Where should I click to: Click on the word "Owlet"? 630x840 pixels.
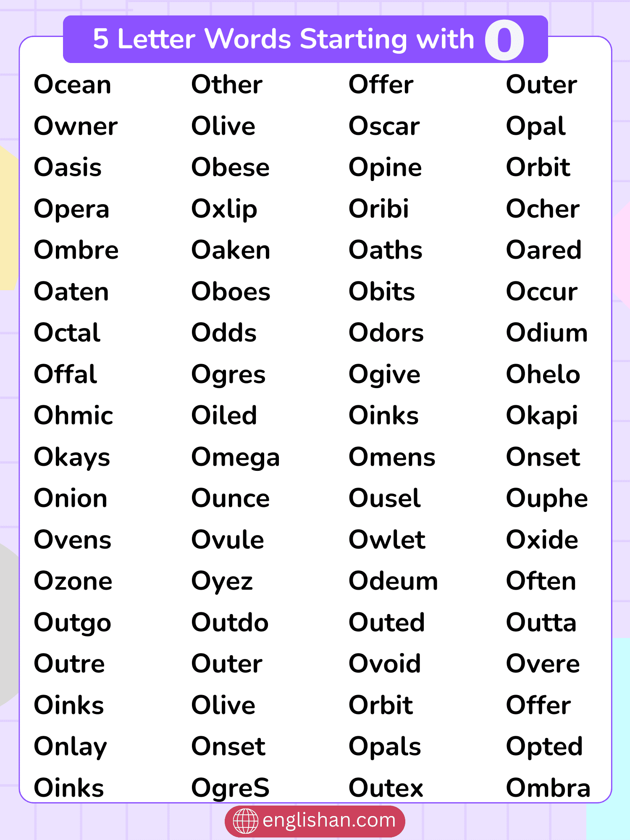coord(387,540)
